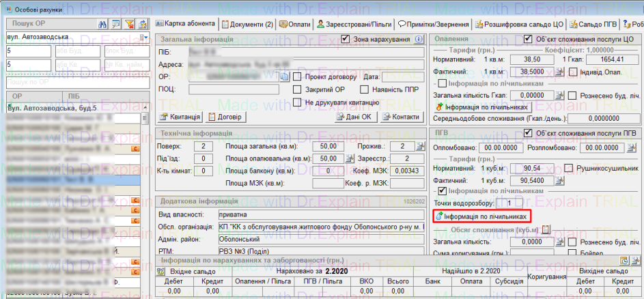Toggle the Зона нарахування checkbox
The height and width of the screenshot is (299, 644).
[x=345, y=40]
